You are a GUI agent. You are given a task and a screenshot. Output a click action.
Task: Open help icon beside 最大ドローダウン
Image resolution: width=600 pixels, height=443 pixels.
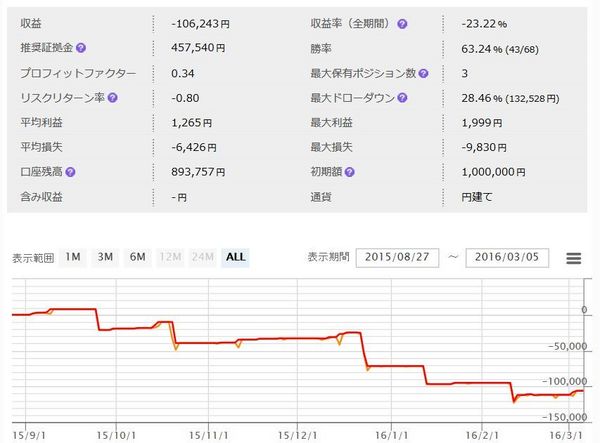click(402, 98)
